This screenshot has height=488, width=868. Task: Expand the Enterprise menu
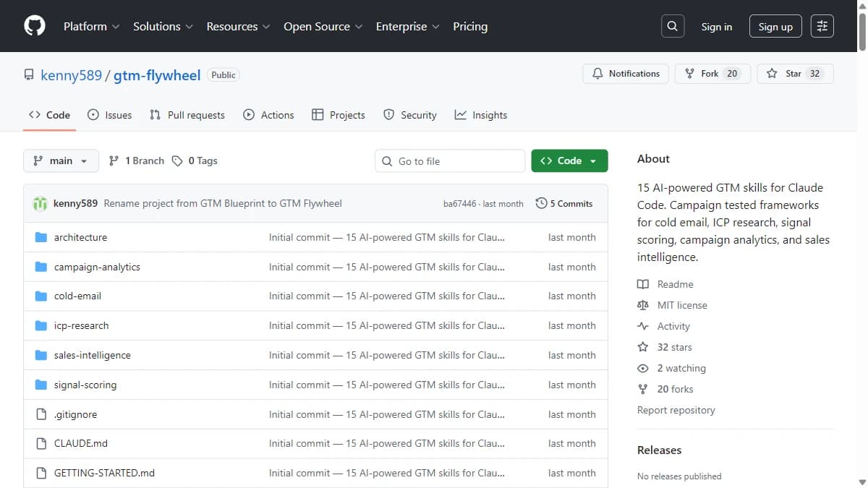pos(408,26)
